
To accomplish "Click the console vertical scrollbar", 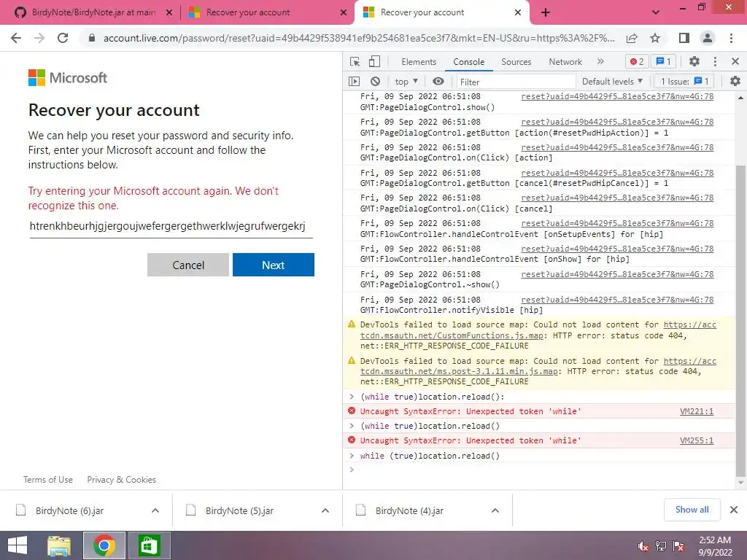I will click(740, 320).
